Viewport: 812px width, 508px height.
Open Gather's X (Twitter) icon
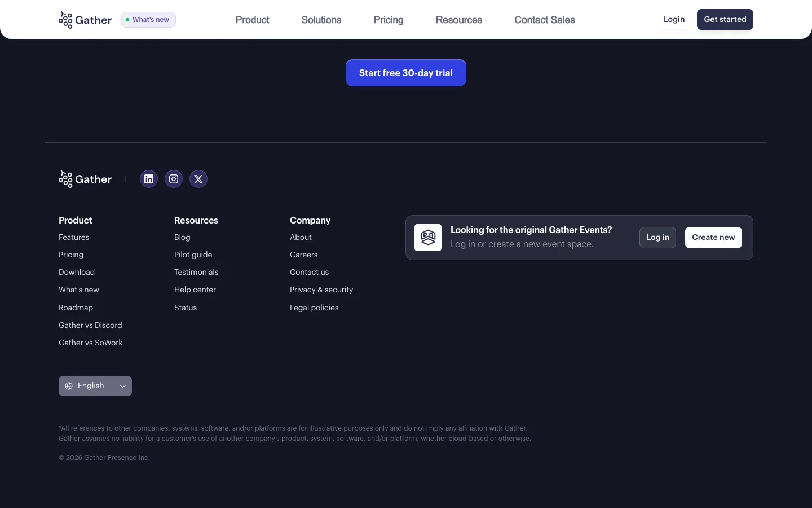point(198,179)
